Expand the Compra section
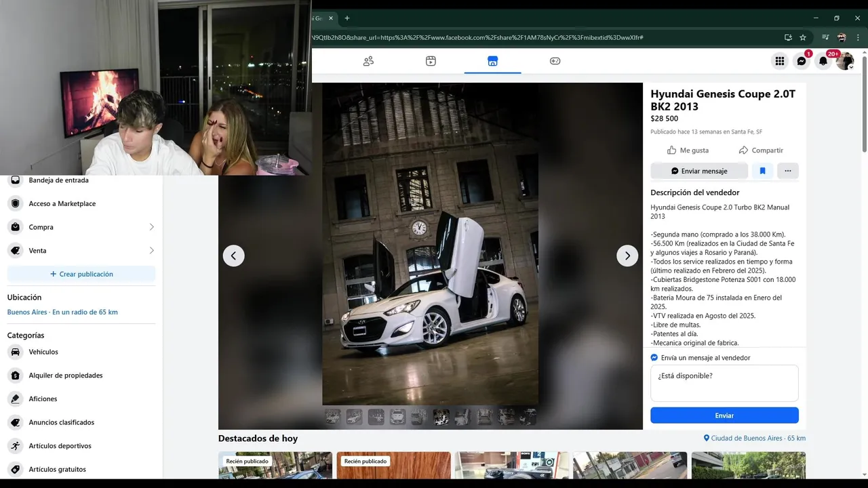The width and height of the screenshot is (868, 488). (x=81, y=227)
